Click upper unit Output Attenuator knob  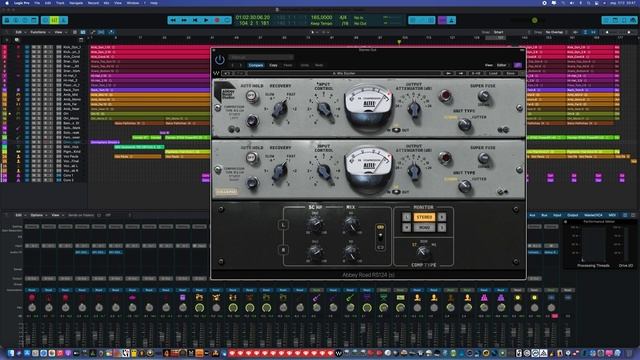tap(414, 109)
